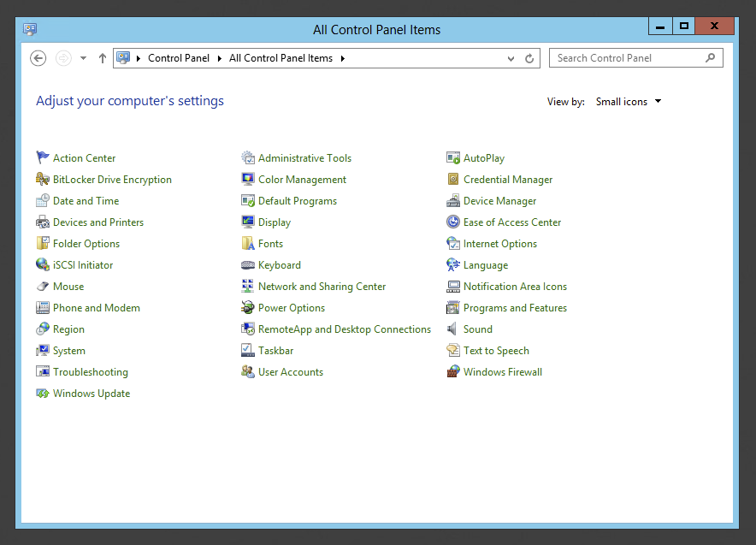
Task: Click the Back navigation button
Action: point(38,58)
